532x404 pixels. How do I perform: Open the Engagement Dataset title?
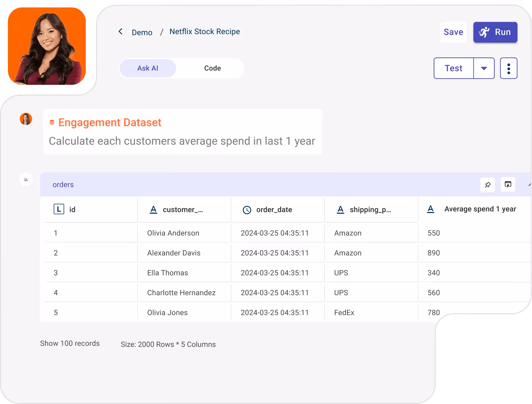click(x=110, y=122)
